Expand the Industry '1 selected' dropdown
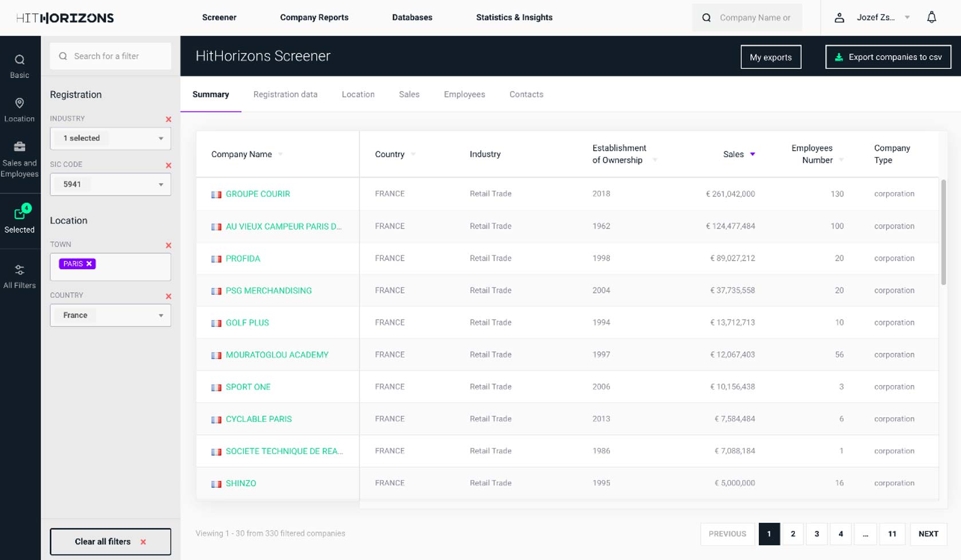961x560 pixels. [111, 139]
